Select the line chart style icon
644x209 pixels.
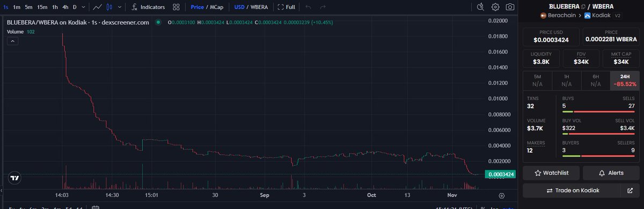pyautogui.click(x=98, y=7)
